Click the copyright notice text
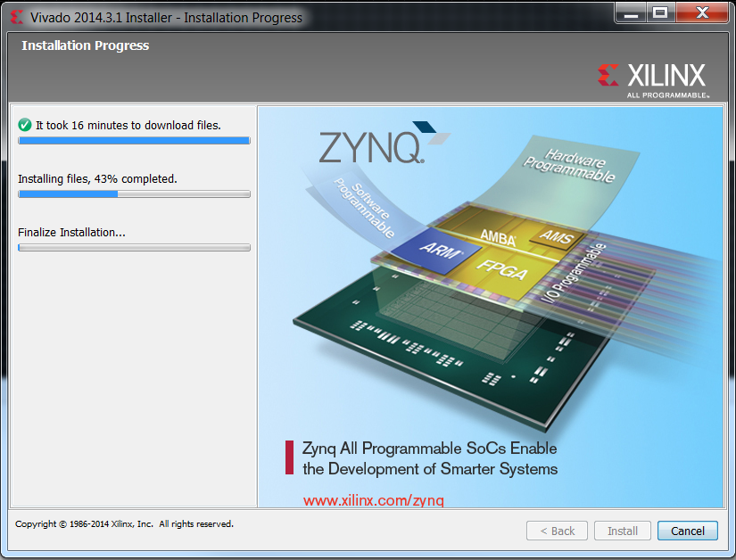 pos(124,524)
